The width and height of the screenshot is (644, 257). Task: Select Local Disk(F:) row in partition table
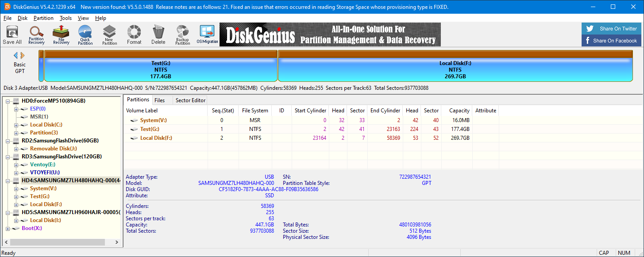pos(311,138)
